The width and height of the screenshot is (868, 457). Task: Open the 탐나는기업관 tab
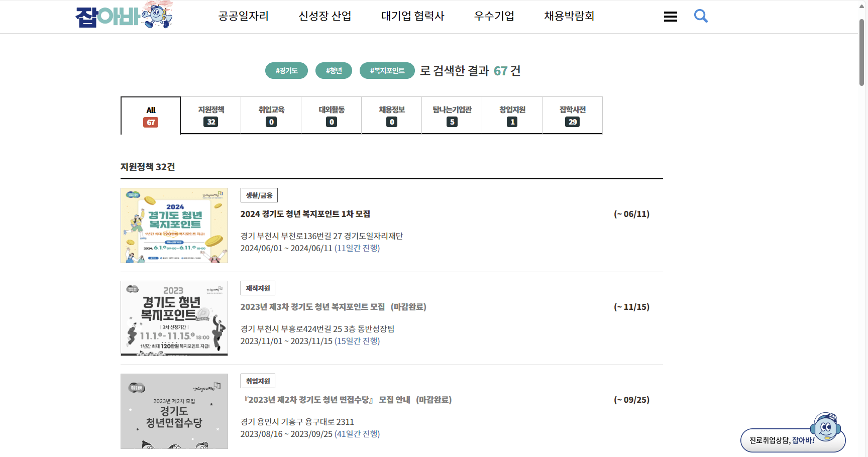(x=452, y=115)
